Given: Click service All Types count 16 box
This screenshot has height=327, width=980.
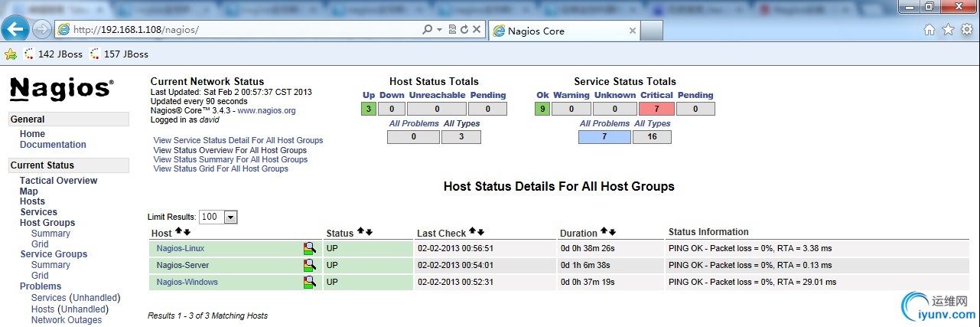Looking at the screenshot, I should click(x=652, y=137).
